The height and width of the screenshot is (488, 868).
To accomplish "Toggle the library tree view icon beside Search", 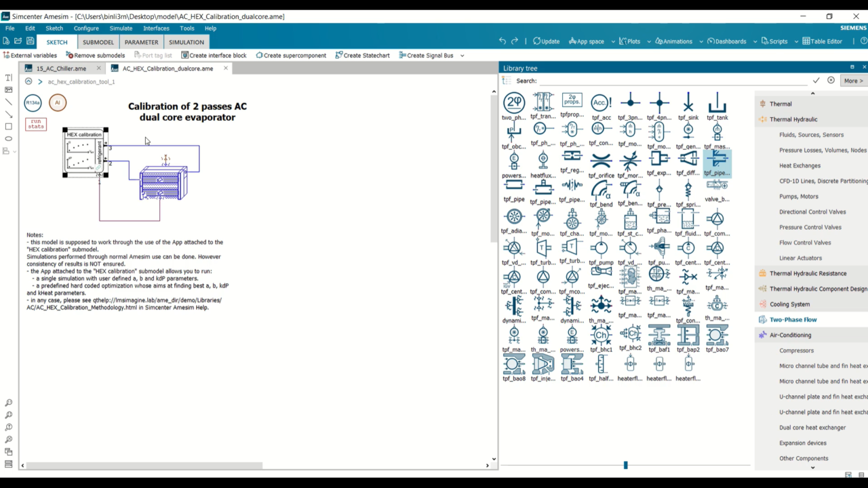I will pyautogui.click(x=507, y=81).
